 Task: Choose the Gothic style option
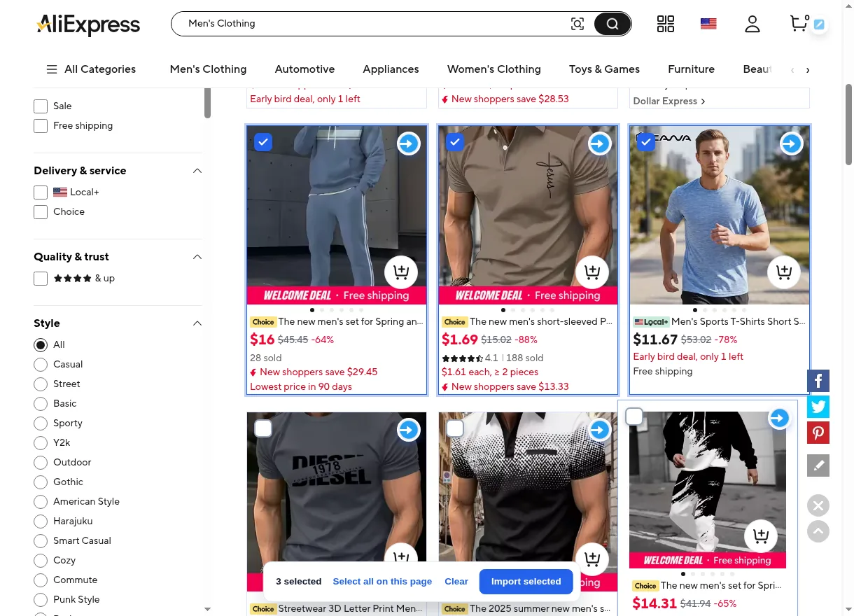(41, 482)
